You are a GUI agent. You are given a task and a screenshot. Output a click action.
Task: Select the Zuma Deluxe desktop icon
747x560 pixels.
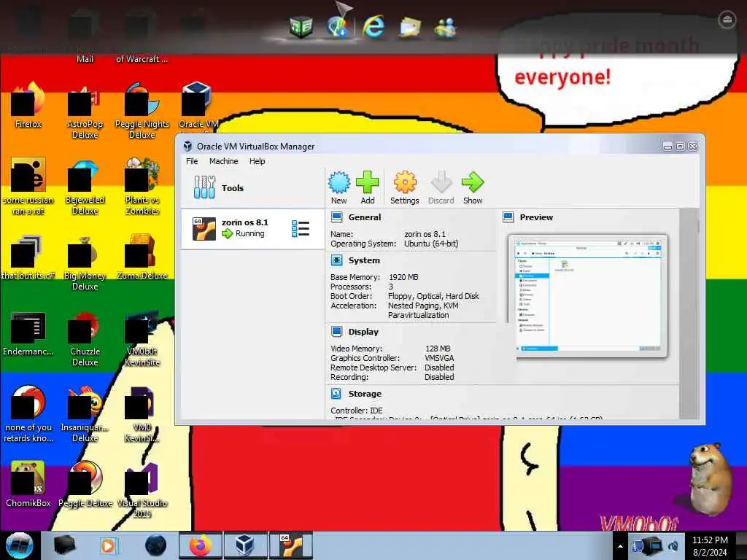pyautogui.click(x=142, y=257)
